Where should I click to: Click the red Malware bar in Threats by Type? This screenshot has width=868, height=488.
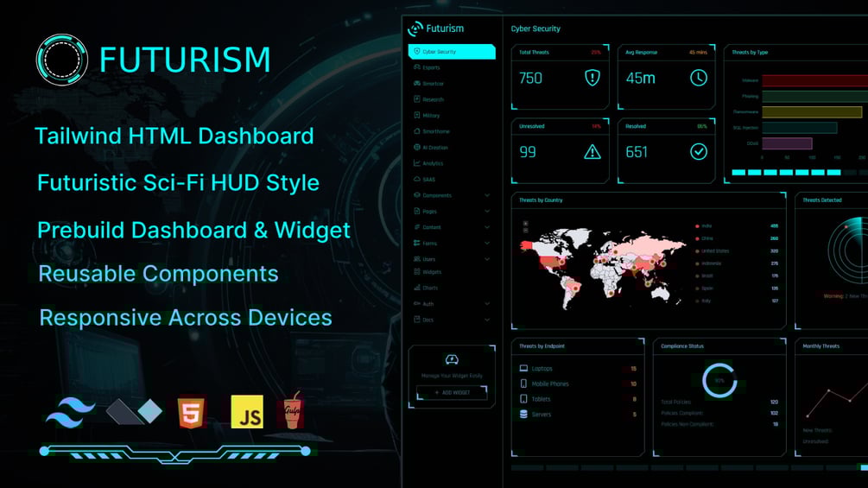(814, 81)
